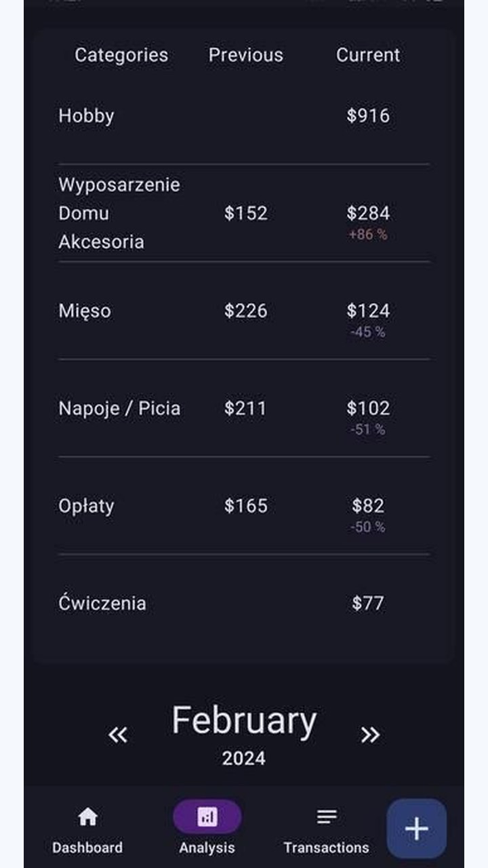Viewport: 488px width, 868px height.
Task: Tap the Dashboard home icon
Action: (x=87, y=817)
